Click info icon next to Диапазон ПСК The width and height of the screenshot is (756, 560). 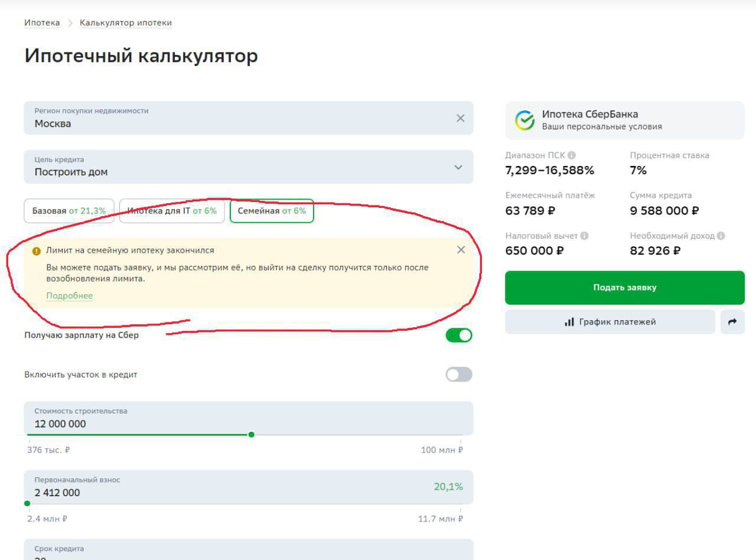click(571, 155)
